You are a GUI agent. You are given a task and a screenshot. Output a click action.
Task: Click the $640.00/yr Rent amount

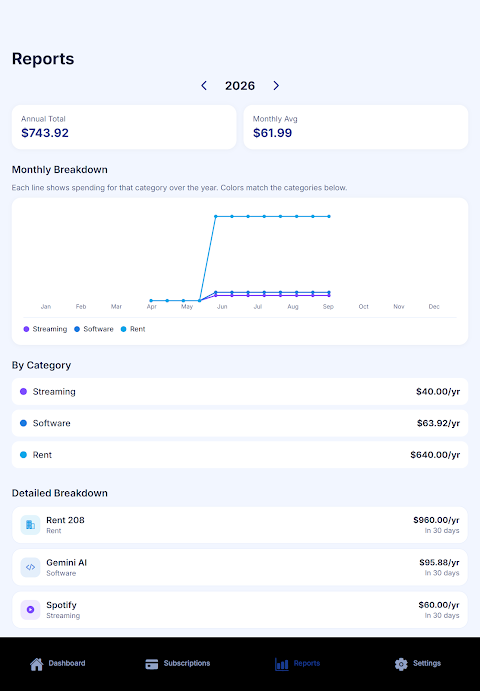pyautogui.click(x=435, y=455)
